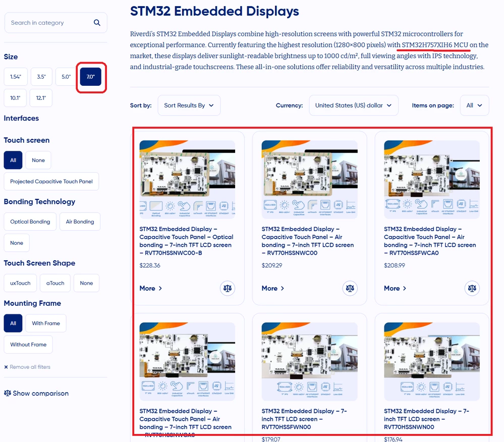Open RVT70HSSNWC00-B product title

[187, 241]
